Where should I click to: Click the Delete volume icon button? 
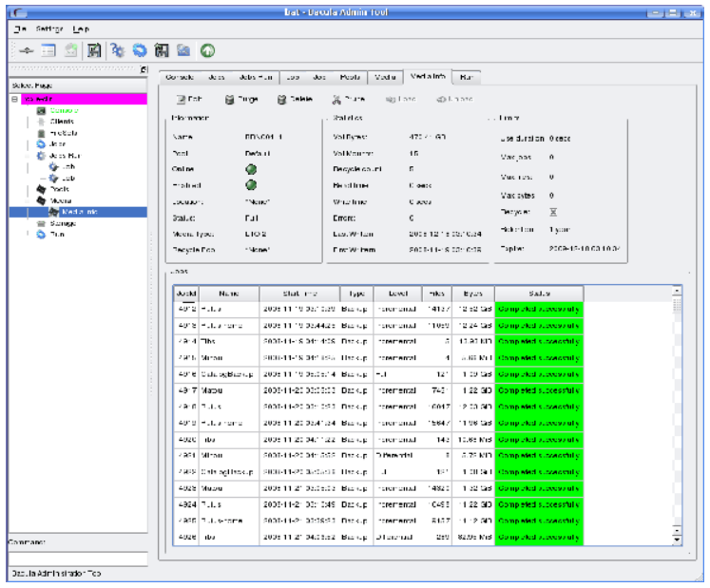coord(291,98)
